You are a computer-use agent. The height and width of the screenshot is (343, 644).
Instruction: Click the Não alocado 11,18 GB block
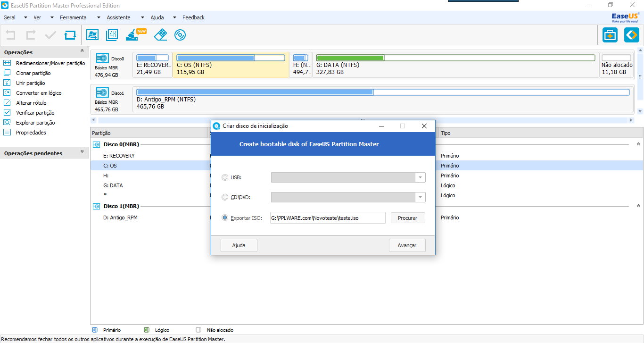617,65
